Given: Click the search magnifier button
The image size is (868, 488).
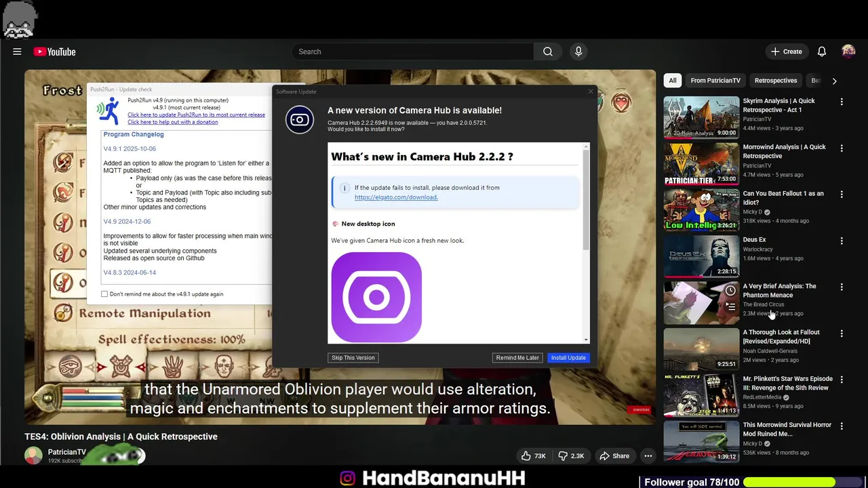Looking at the screenshot, I should point(548,52).
